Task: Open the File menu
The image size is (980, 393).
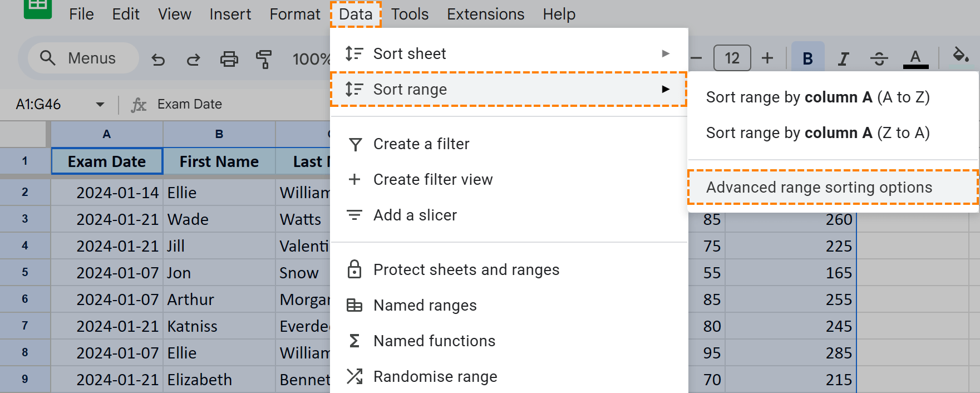Action: (x=81, y=14)
